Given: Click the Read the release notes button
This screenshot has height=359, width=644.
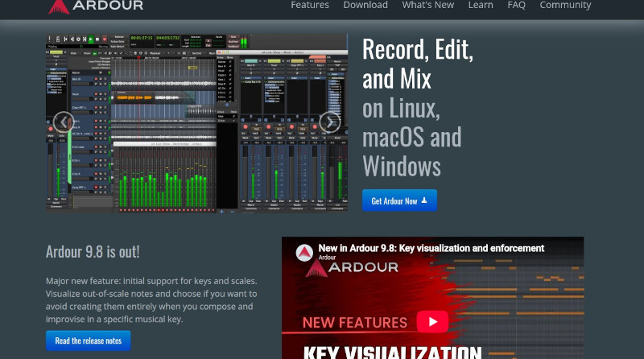Looking at the screenshot, I should [89, 340].
